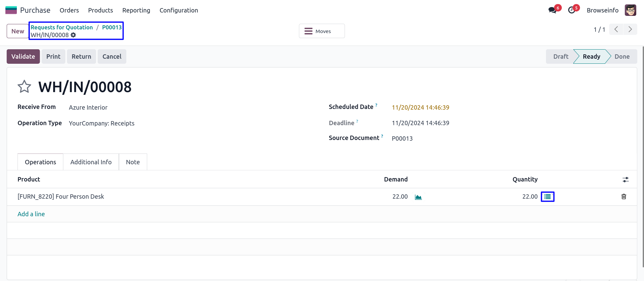
Task: Switch to the Additional Info tab
Action: [91, 162]
